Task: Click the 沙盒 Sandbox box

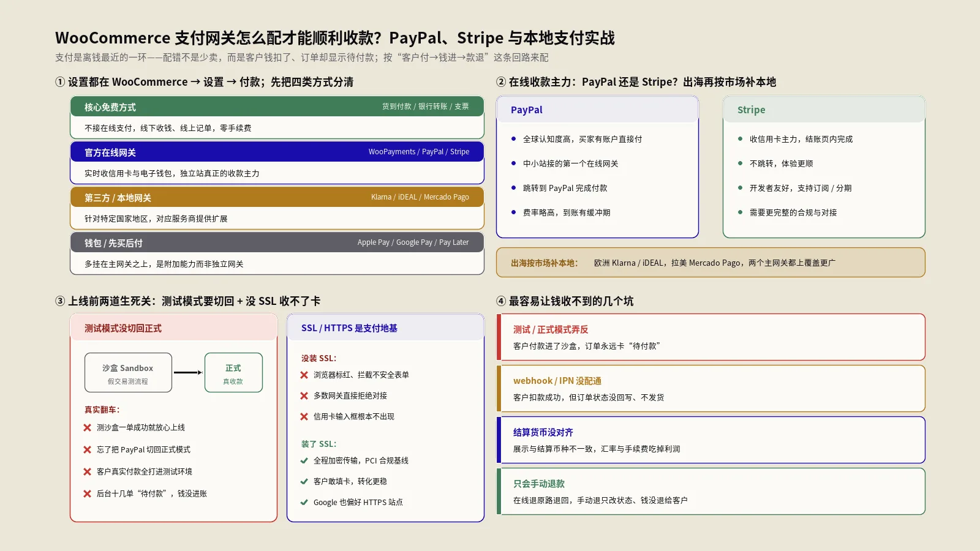Action: 128,372
